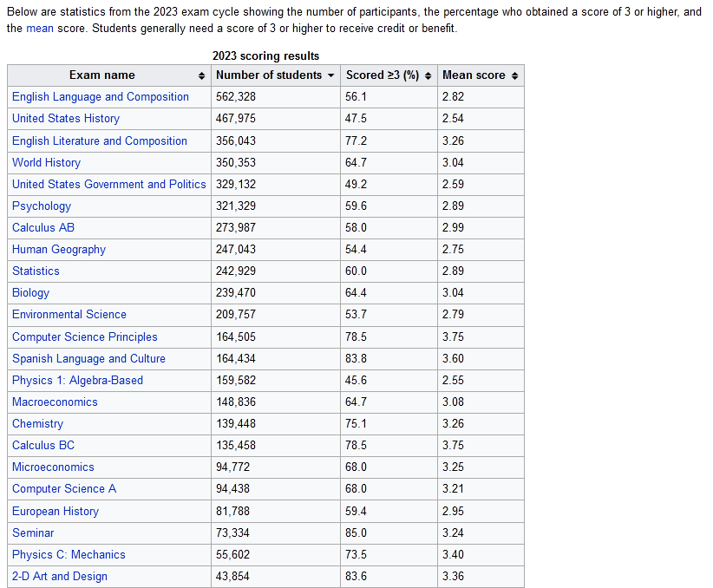Open the Environmental Science link

coord(69,315)
